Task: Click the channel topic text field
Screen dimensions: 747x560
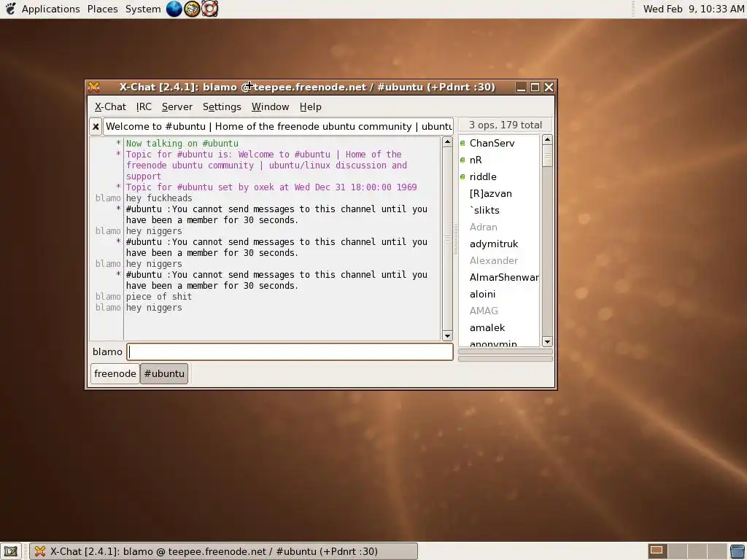Action: coord(278,127)
